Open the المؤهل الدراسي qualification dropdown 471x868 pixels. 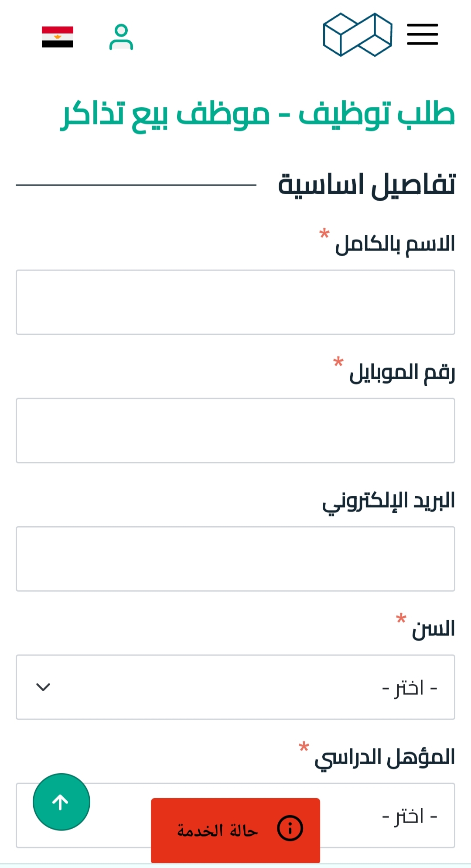(x=235, y=815)
